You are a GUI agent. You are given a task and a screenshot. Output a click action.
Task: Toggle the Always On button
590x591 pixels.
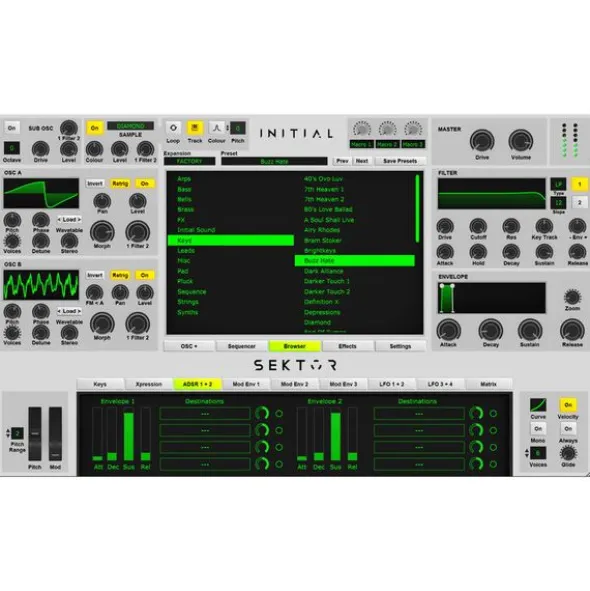point(568,429)
